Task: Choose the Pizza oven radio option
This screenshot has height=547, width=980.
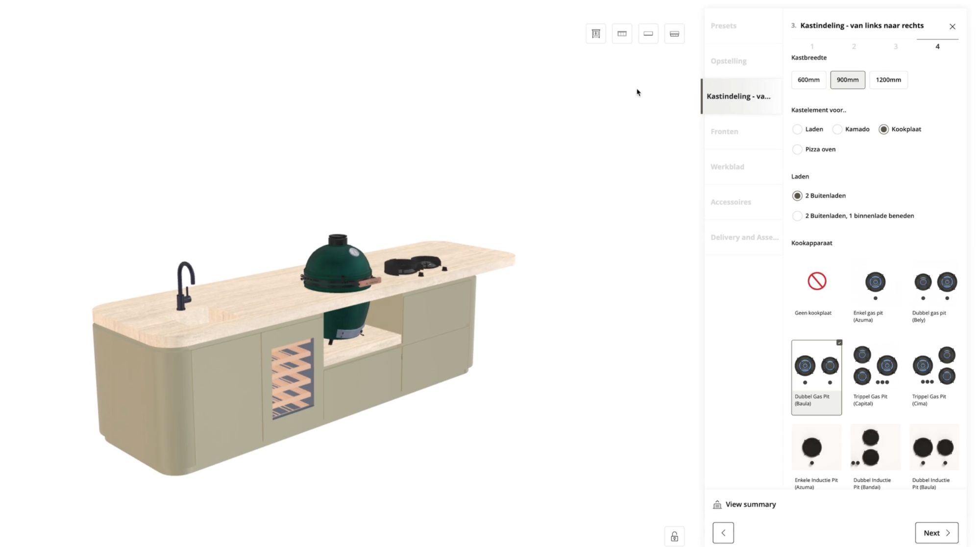Action: pos(797,149)
